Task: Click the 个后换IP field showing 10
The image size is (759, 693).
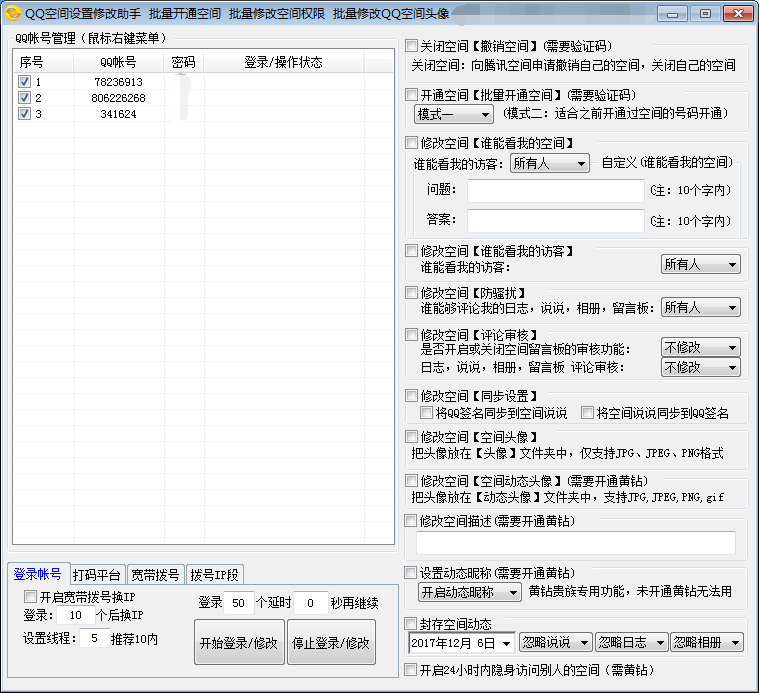Action: [x=76, y=615]
